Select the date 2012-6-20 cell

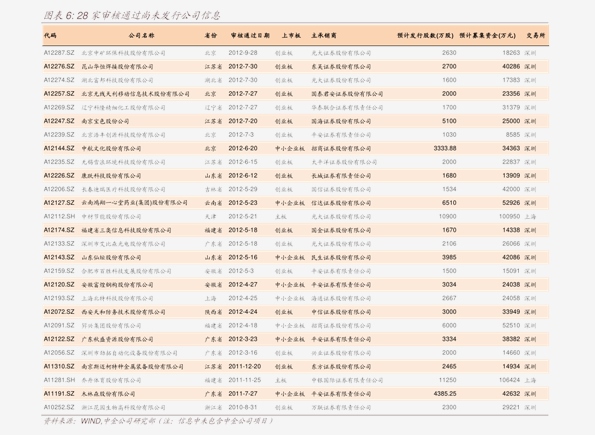243,148
